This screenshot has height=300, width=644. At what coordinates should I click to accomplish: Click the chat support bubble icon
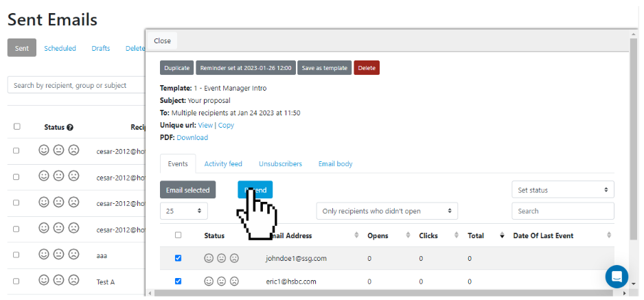click(x=617, y=276)
